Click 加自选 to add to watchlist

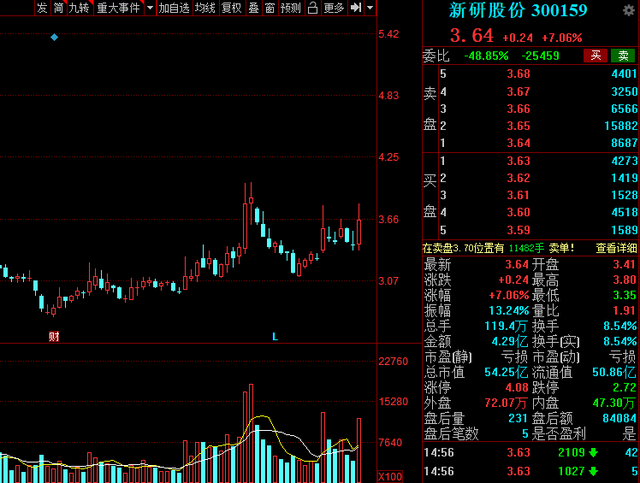point(174,8)
